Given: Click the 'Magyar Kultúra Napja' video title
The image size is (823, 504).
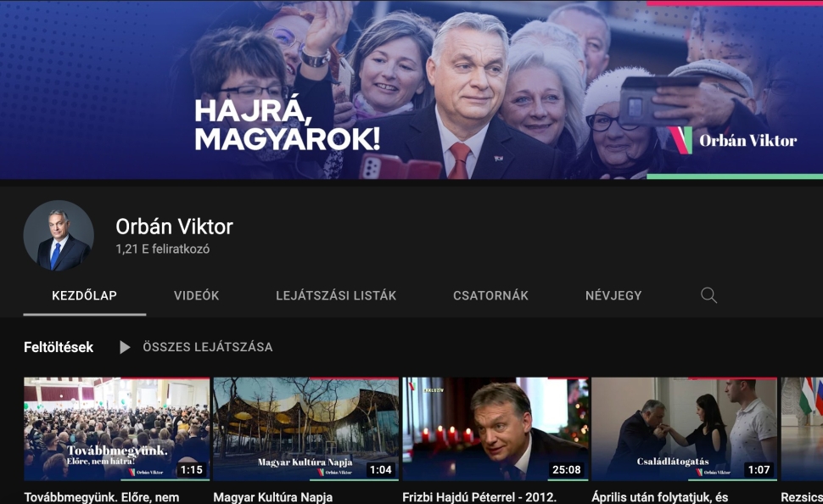Looking at the screenshot, I should (273, 496).
